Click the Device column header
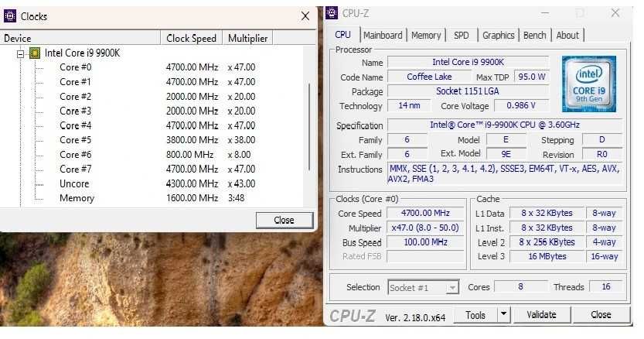This screenshot has width=644, height=339. [x=80, y=38]
